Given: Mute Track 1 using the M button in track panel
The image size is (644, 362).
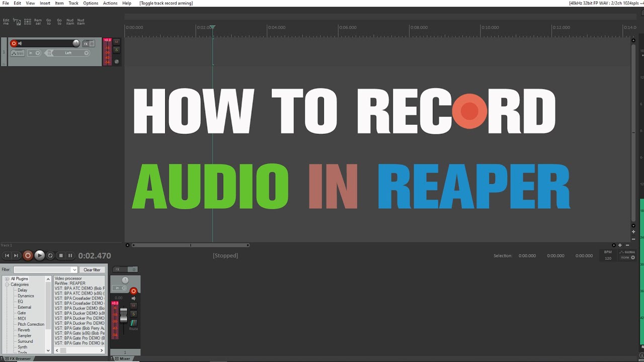Looking at the screenshot, I should coord(117,42).
